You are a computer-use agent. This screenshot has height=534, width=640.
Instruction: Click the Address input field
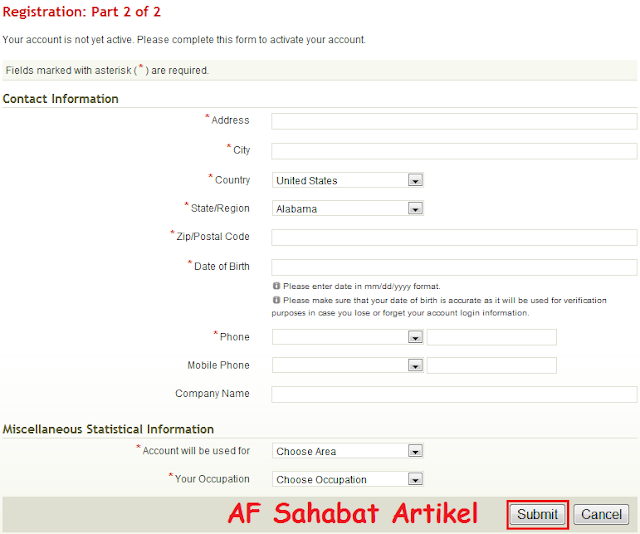pos(454,121)
